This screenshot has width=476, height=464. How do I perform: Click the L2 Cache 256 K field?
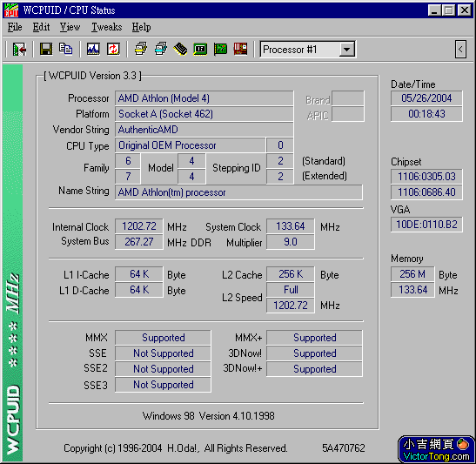pos(291,274)
